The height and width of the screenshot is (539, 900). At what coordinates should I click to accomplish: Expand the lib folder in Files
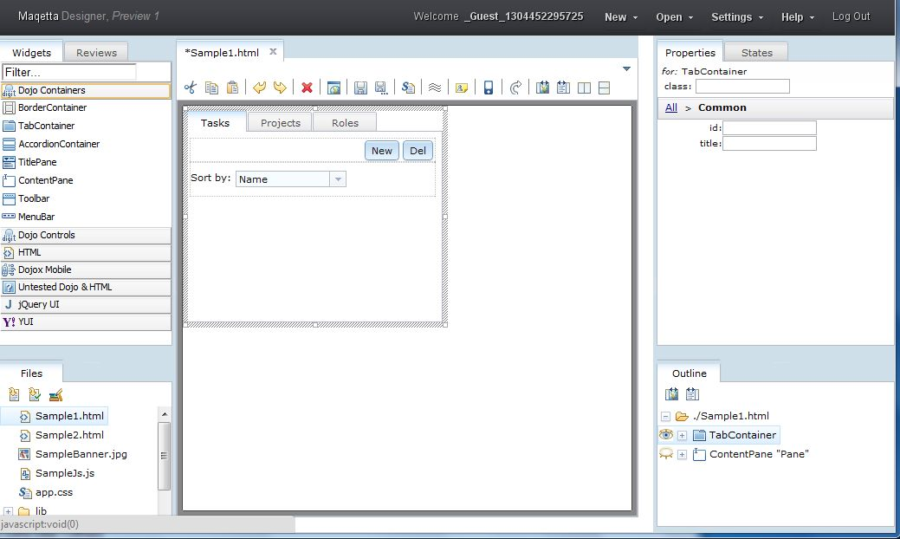coord(9,512)
